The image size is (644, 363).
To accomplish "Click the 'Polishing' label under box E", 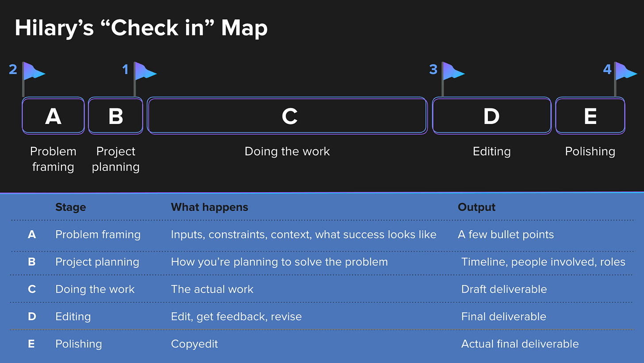I will [x=590, y=151].
